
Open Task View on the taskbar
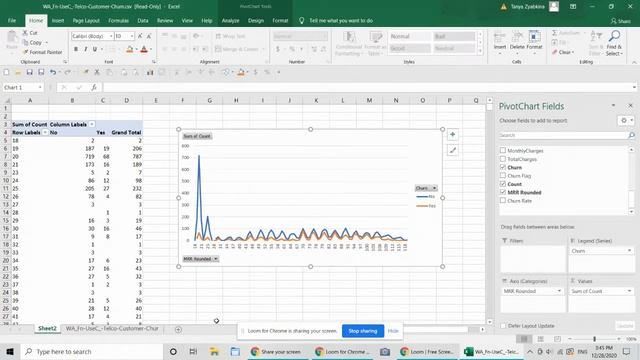[193, 351]
